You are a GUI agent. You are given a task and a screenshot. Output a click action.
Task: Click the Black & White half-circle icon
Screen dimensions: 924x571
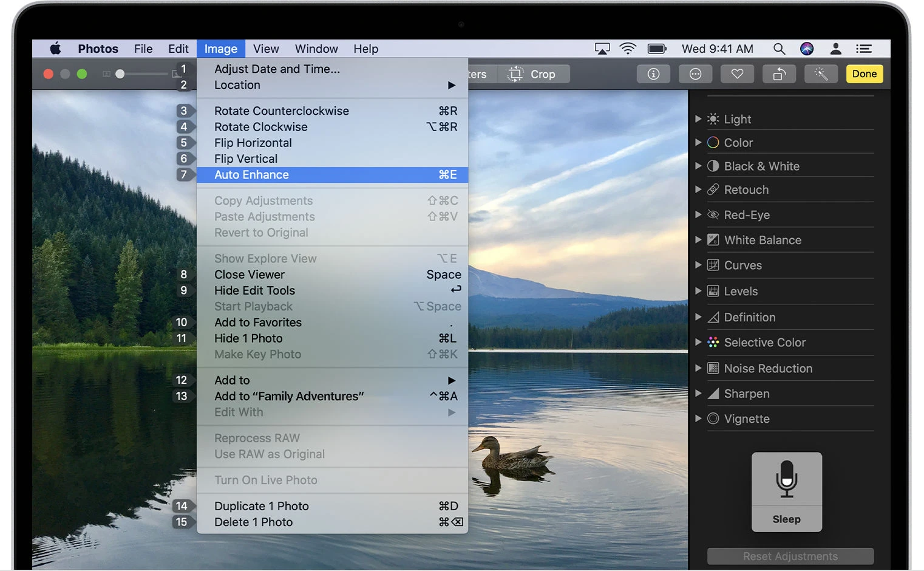tap(713, 166)
